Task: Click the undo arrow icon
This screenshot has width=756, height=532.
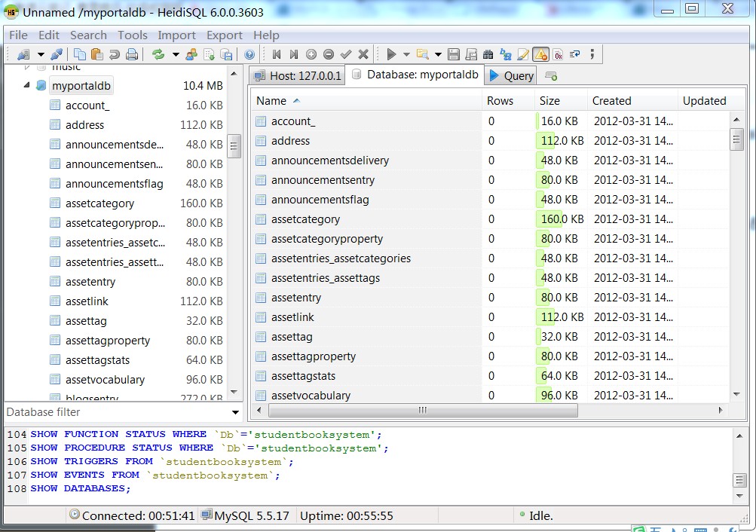Action: 115,54
